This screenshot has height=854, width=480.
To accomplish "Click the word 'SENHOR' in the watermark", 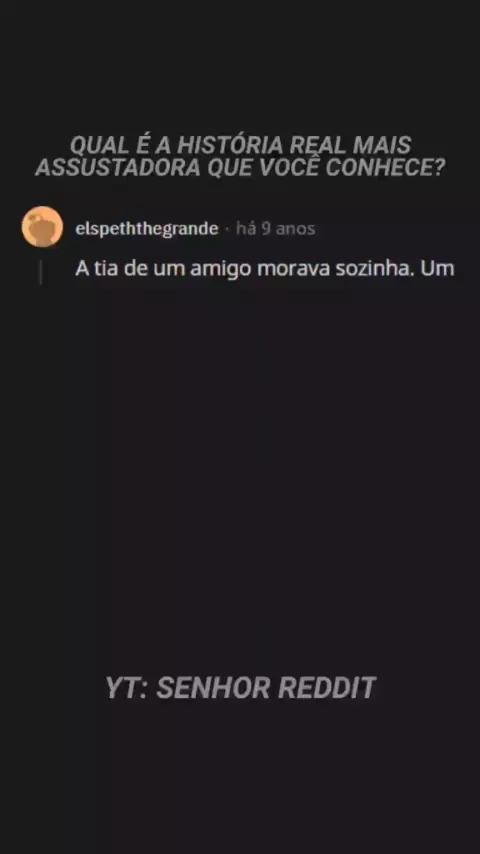I will pyautogui.click(x=213, y=687).
